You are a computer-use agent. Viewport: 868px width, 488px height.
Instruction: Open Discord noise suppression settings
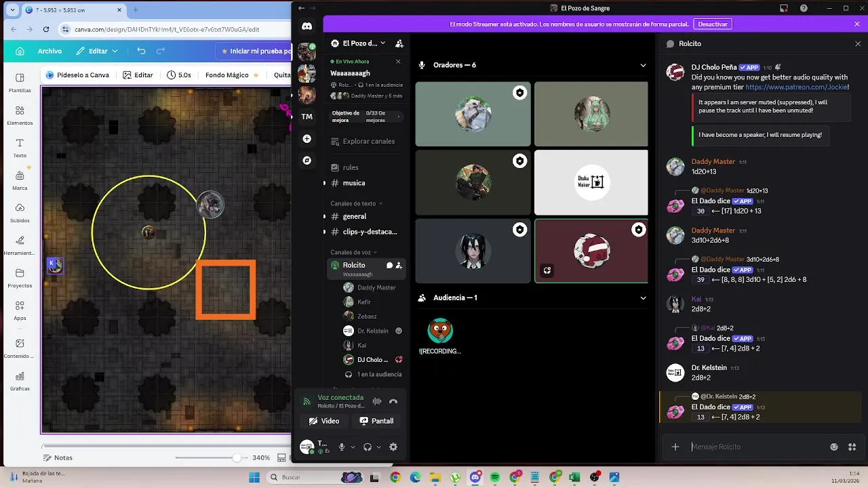click(377, 401)
